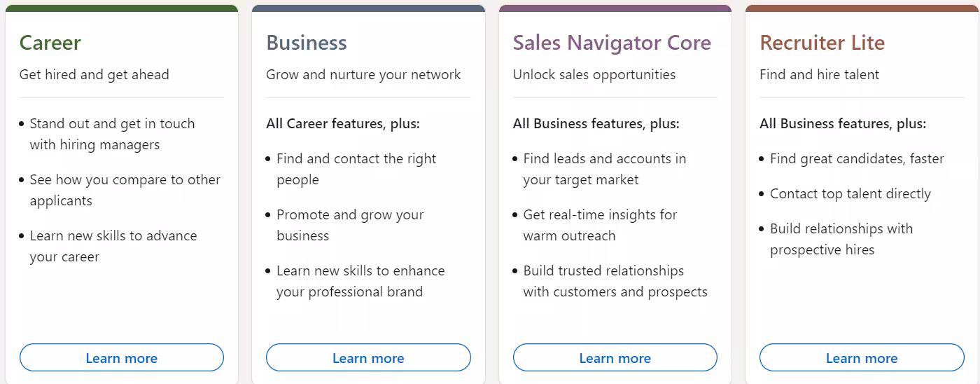Image resolution: width=980 pixels, height=384 pixels.
Task: Click "Unlock sales opportunities" subtitle
Action: point(594,74)
